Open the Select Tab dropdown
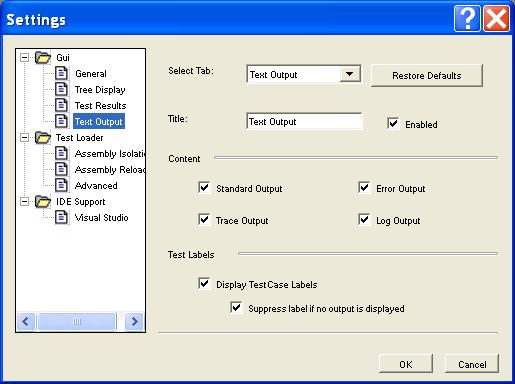 (350, 74)
